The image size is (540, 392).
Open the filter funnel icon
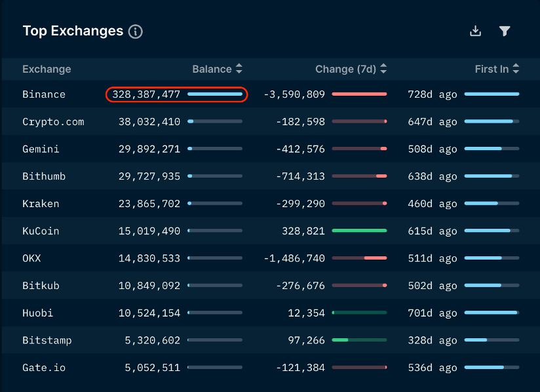(505, 31)
